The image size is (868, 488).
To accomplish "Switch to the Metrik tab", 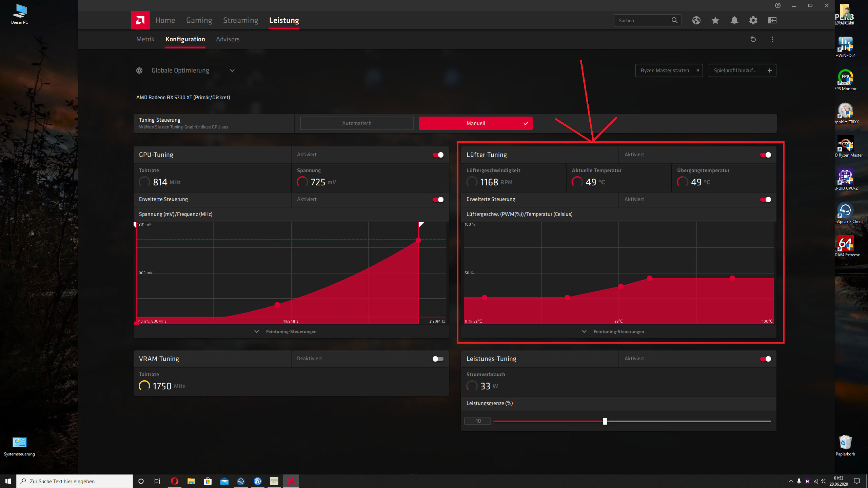I will pyautogui.click(x=145, y=39).
